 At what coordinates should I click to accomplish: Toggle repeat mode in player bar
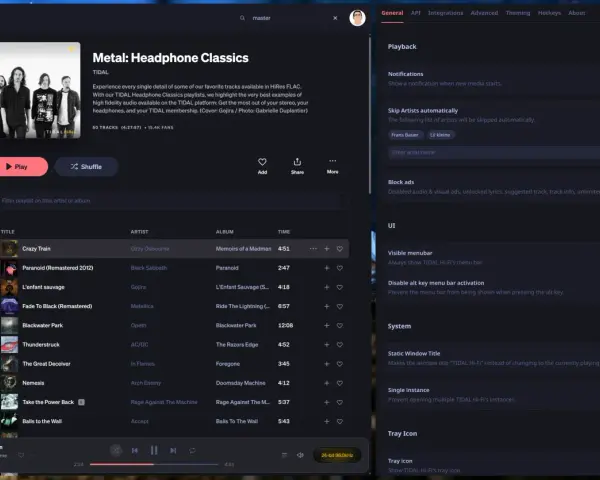tap(192, 451)
